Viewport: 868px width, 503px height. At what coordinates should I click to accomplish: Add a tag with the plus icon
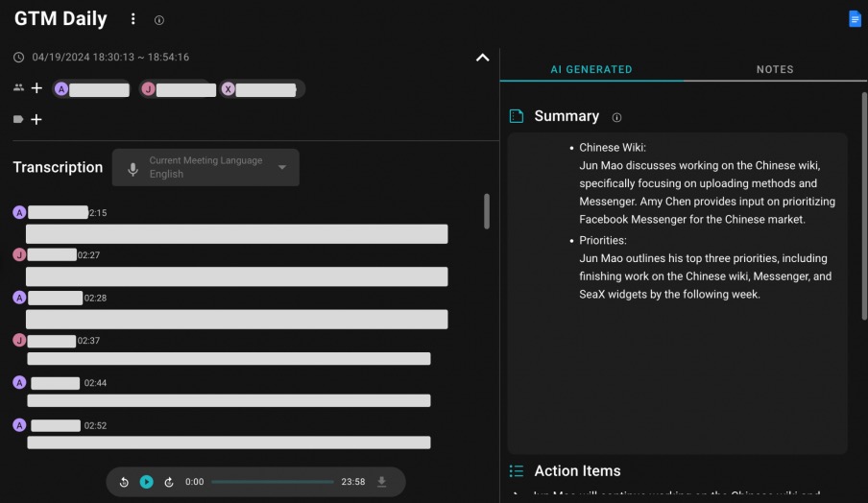coord(36,120)
